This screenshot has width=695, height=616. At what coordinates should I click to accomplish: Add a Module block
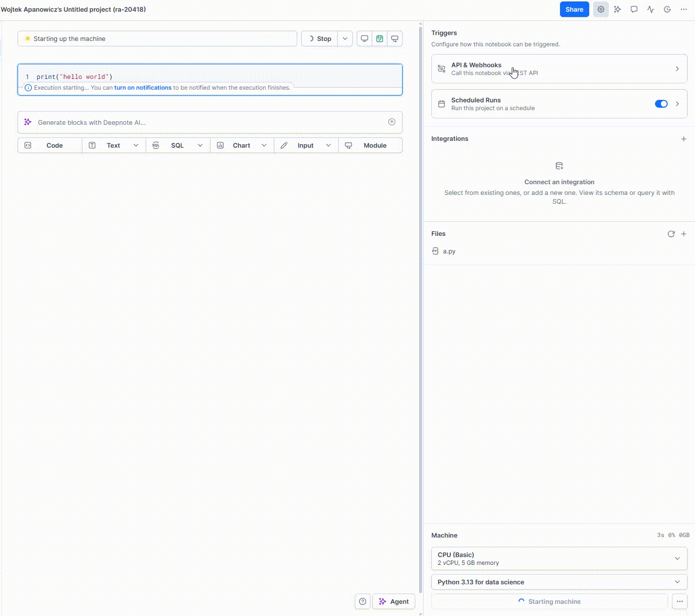point(370,145)
